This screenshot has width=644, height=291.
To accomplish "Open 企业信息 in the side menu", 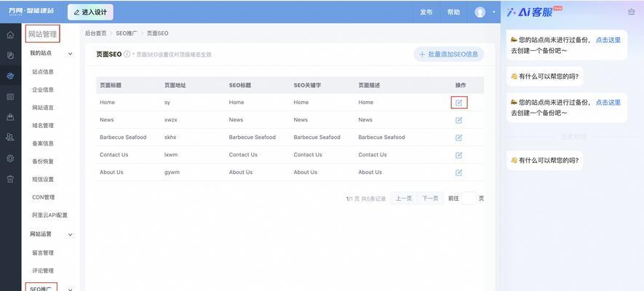I will 43,90.
